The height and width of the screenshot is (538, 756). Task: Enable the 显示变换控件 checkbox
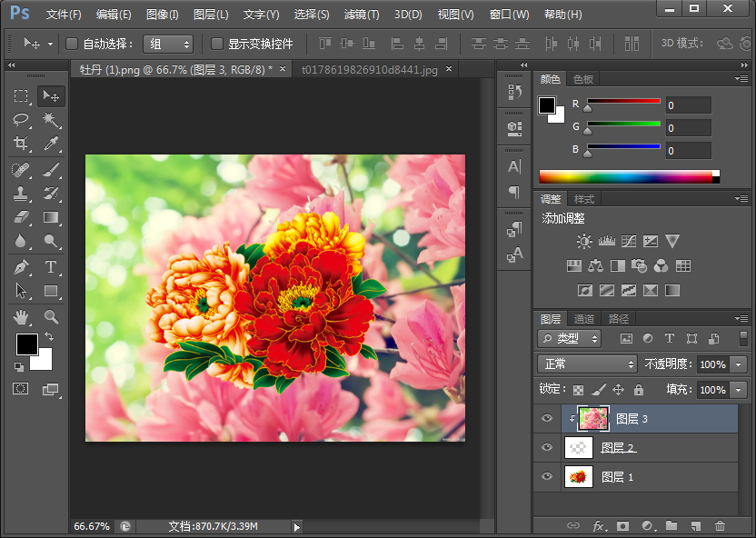coord(217,44)
